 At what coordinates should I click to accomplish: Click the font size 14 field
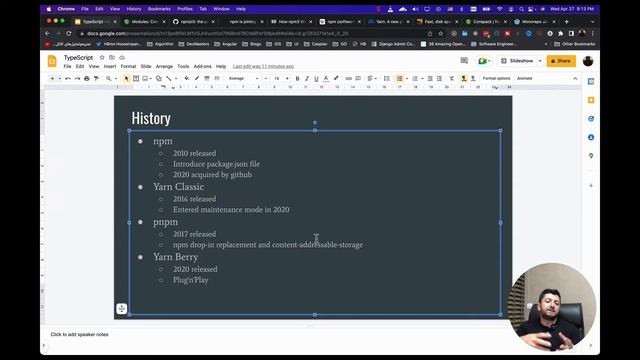[x=276, y=78]
